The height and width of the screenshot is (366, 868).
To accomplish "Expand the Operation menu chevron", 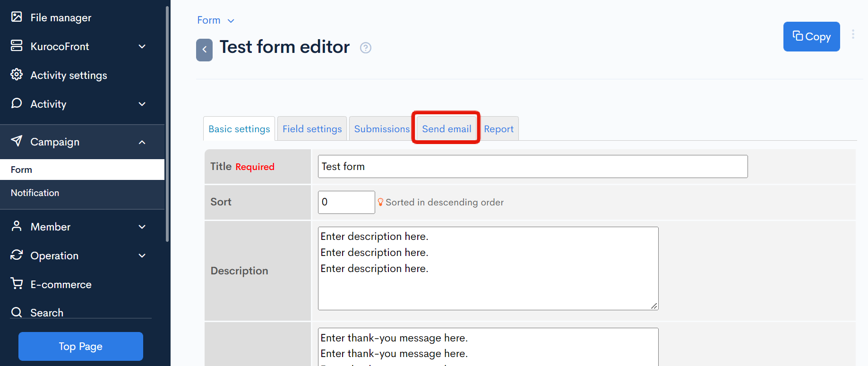I will (142, 255).
